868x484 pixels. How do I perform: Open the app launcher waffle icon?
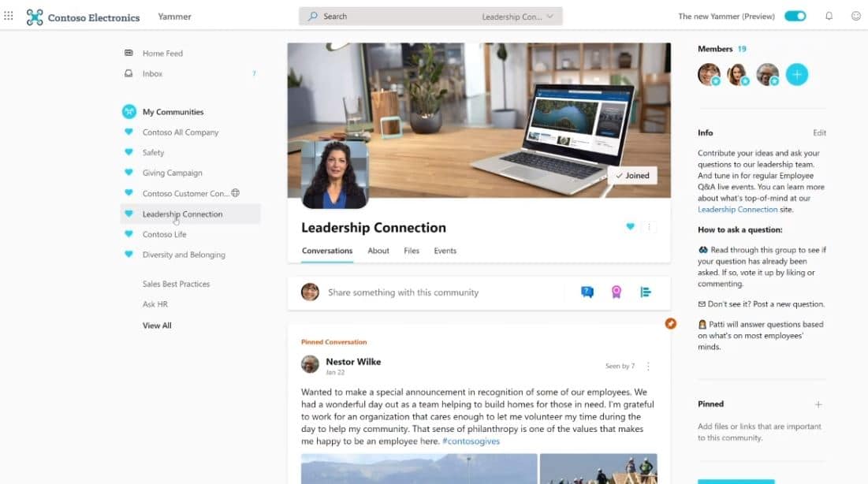pos(9,16)
